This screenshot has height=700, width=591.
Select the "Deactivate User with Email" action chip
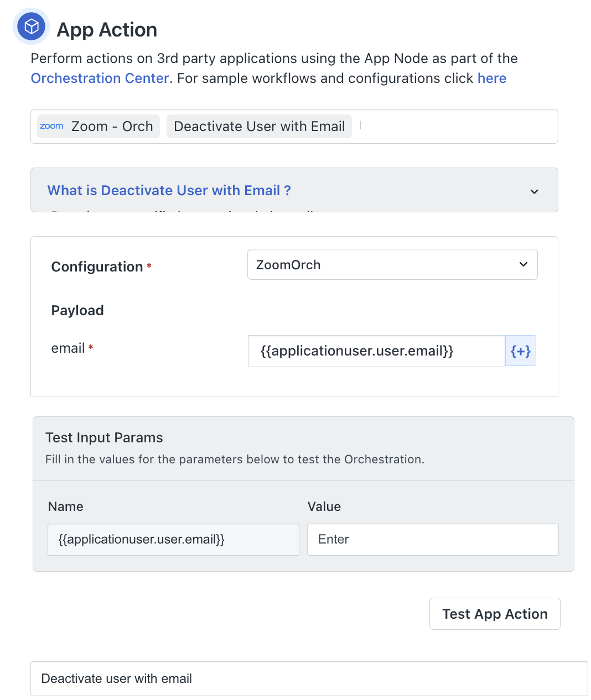(x=259, y=126)
